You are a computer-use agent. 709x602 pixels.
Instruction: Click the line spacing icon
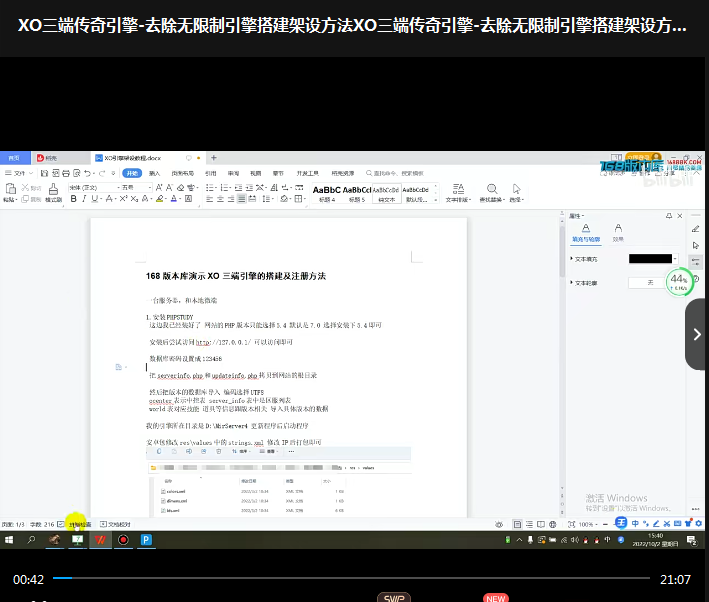point(266,199)
